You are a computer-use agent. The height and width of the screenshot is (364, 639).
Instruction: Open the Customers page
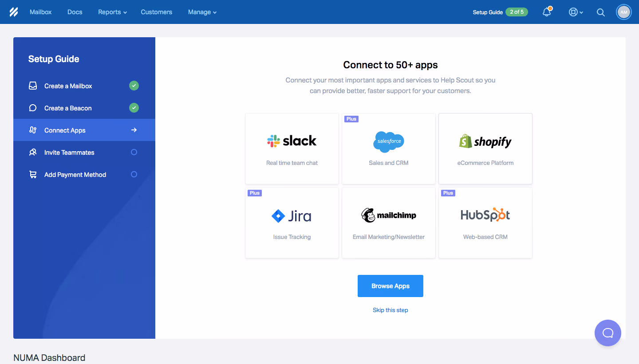click(x=157, y=12)
